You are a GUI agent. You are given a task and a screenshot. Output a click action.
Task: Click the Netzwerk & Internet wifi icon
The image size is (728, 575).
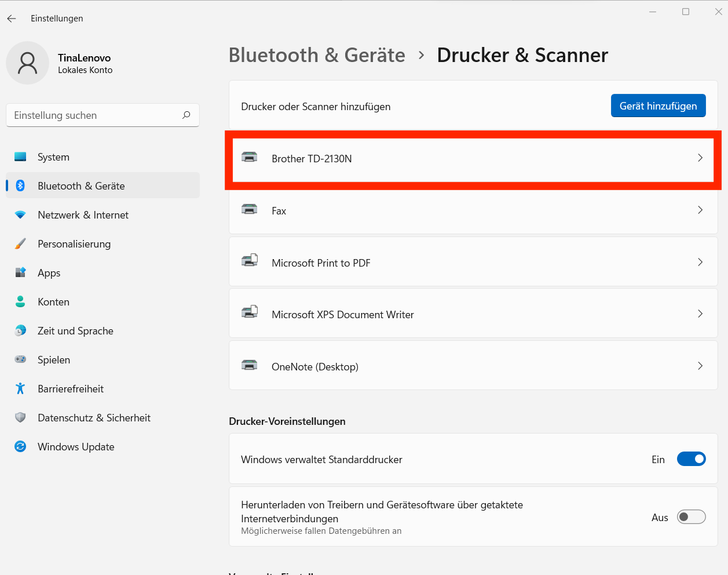coord(20,215)
